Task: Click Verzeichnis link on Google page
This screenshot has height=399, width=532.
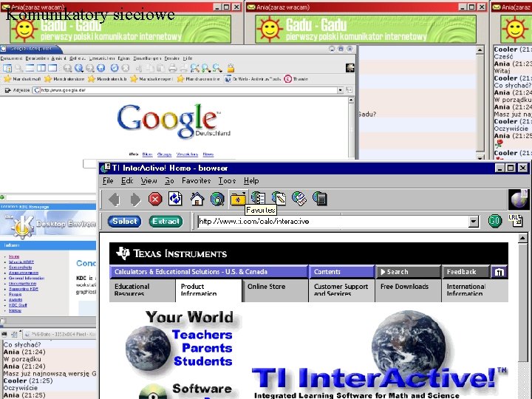Action: click(187, 154)
